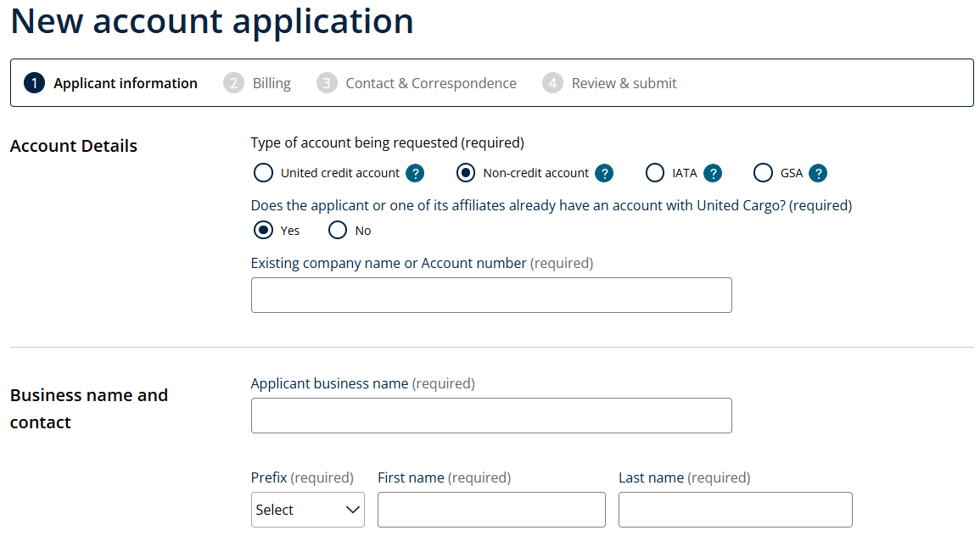Click the GSA question mark icon

coord(818,173)
